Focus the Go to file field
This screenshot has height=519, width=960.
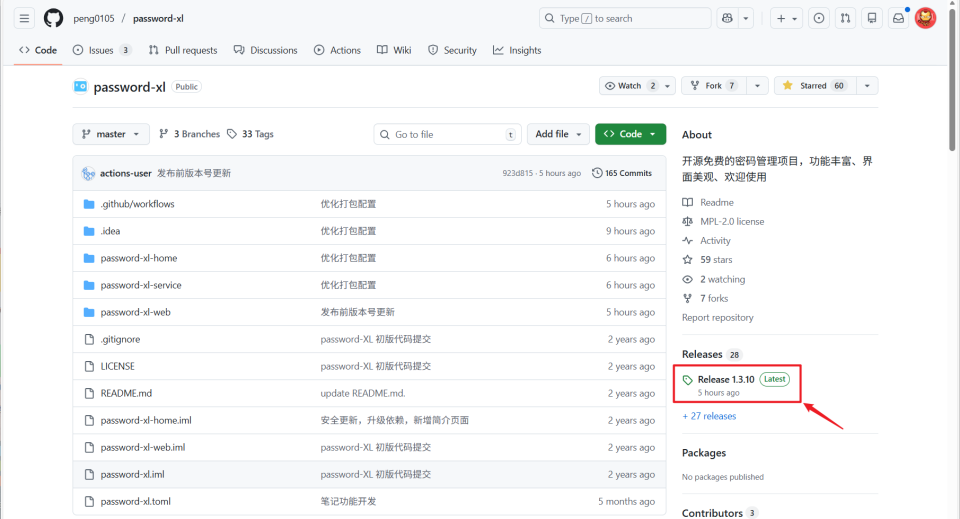tap(448, 134)
